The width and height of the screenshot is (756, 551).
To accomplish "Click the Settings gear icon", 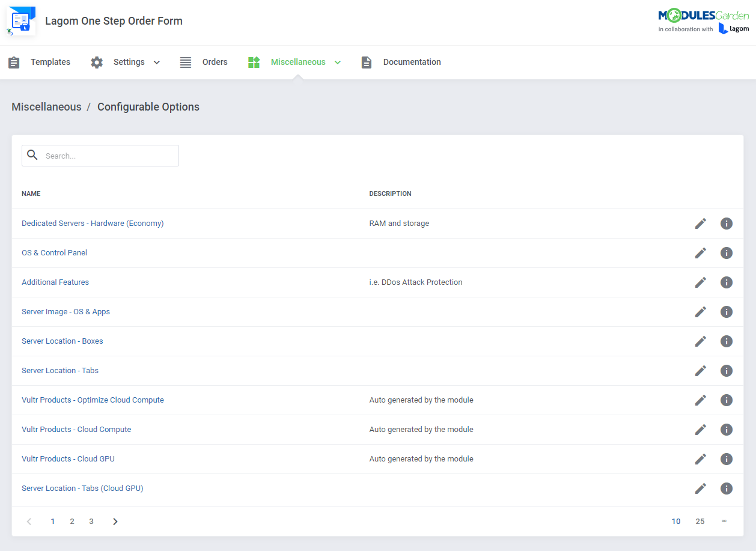I will (96, 62).
